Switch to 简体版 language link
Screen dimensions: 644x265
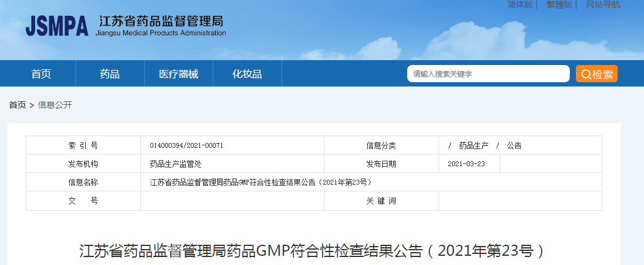point(520,4)
